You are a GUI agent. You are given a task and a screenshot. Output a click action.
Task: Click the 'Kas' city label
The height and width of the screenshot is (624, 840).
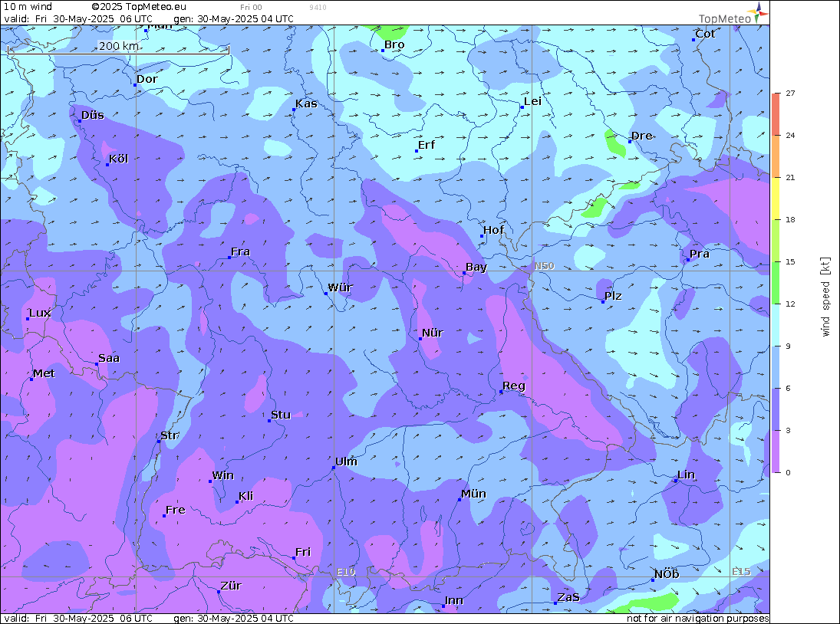pyautogui.click(x=306, y=103)
